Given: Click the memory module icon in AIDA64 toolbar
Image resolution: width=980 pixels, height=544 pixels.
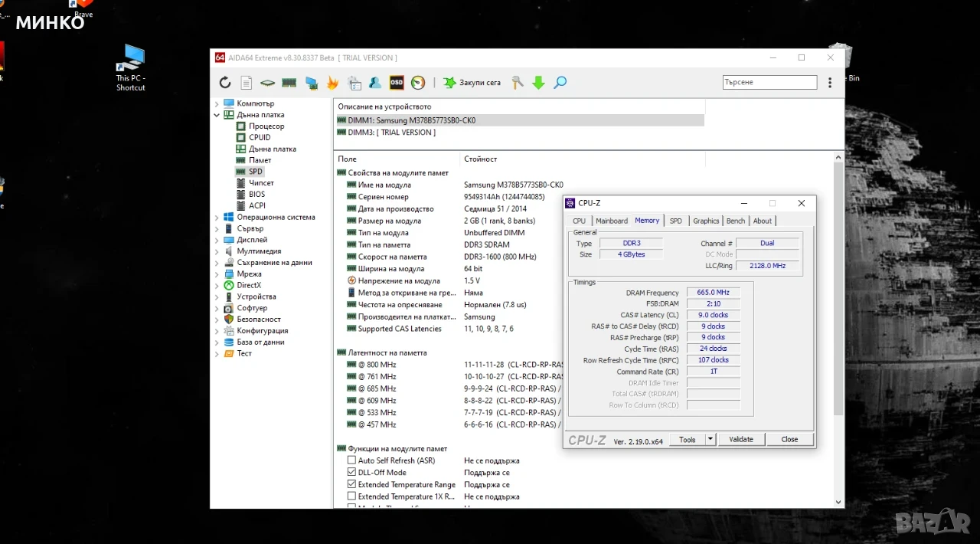Looking at the screenshot, I should coord(289,83).
